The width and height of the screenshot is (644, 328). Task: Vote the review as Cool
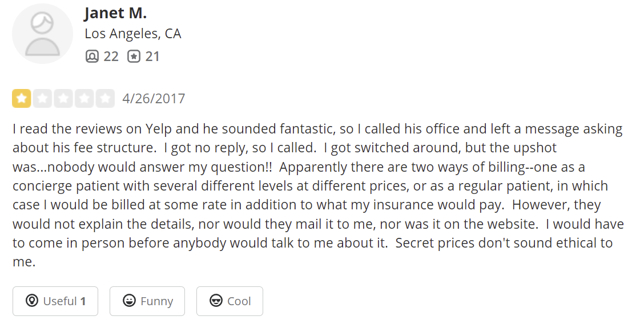[230, 301]
